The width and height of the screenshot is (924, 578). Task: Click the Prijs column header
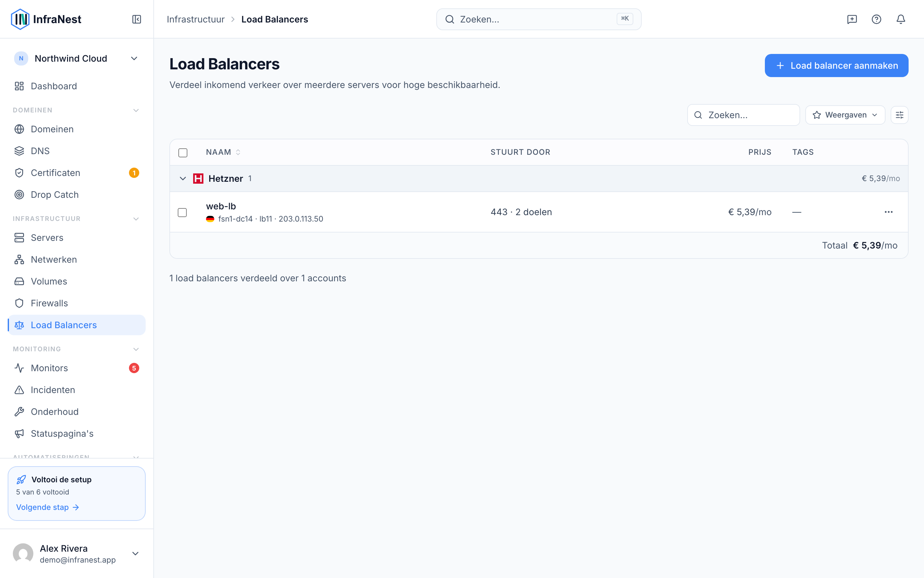pyautogui.click(x=760, y=152)
